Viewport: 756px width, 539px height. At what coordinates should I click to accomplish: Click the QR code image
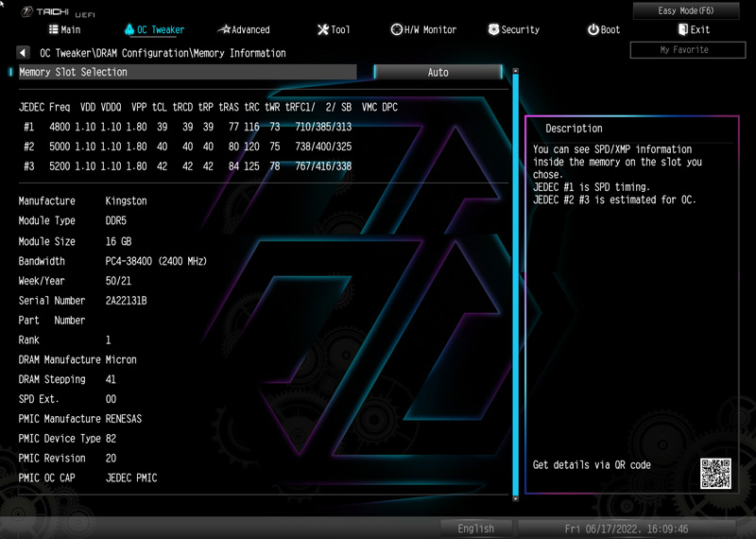pyautogui.click(x=715, y=474)
